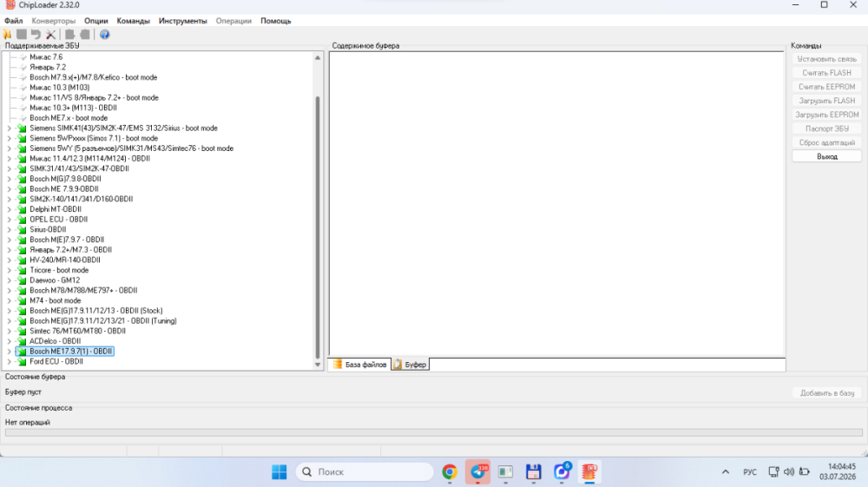
Task: Click the Паспорт ЭБУ button
Action: coord(827,128)
